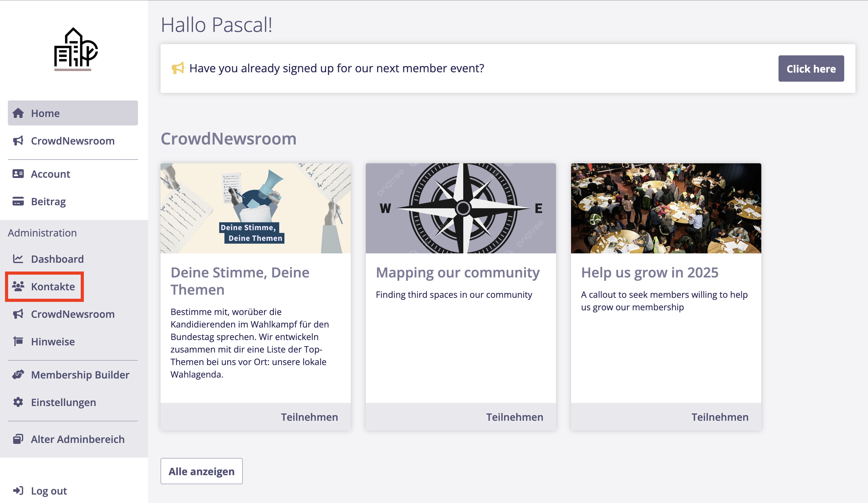868x503 pixels.
Task: Click the handshake icon beside Membership Builder
Action: 18,374
